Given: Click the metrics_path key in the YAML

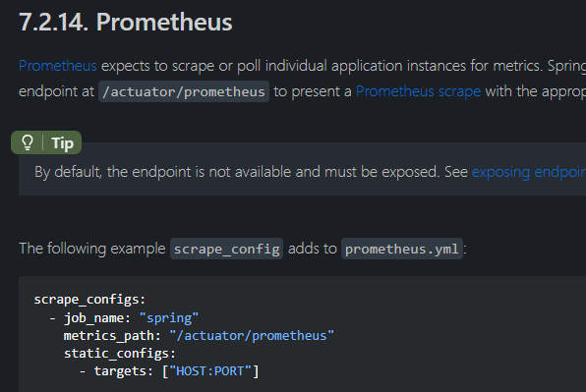Looking at the screenshot, I should pyautogui.click(x=109, y=336).
